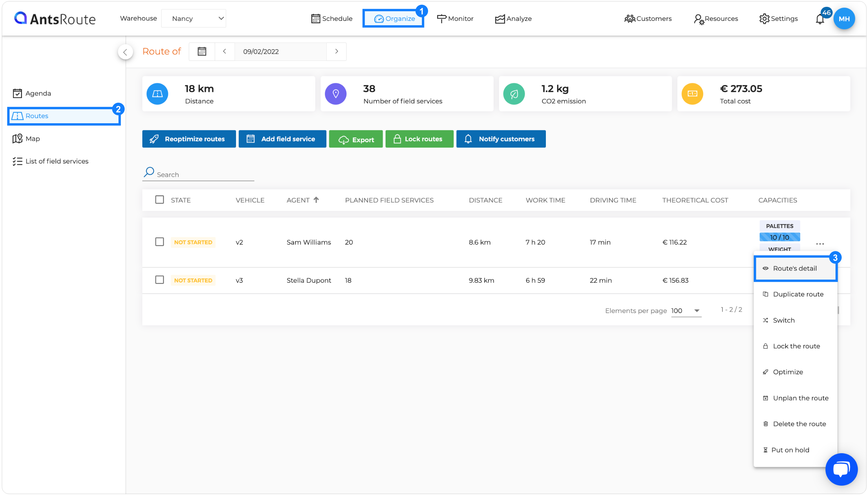Click NOT STARTED badge for v2
Viewport: 868px width, 495px height.
[193, 242]
